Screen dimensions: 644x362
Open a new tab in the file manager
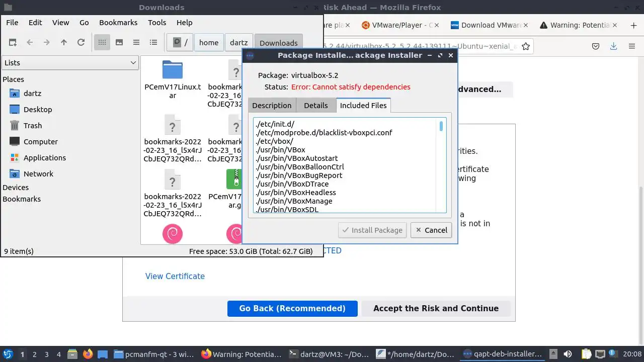13,43
